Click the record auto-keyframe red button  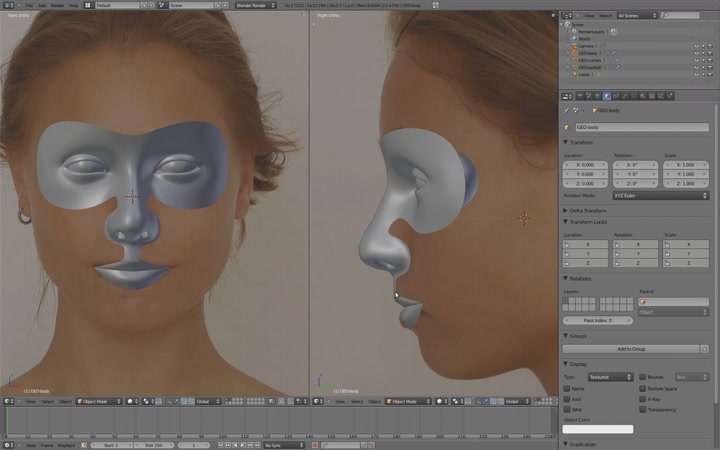315,445
